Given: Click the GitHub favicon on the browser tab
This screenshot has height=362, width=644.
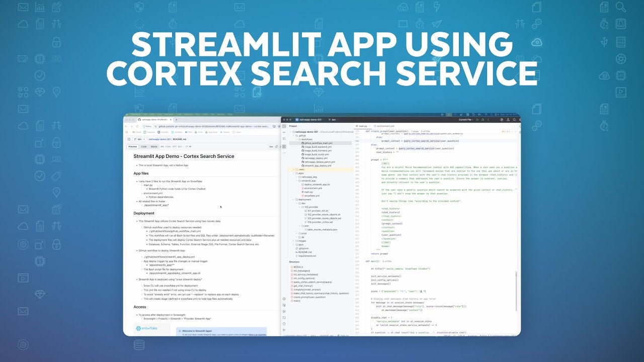Looking at the screenshot, I should pos(139,119).
